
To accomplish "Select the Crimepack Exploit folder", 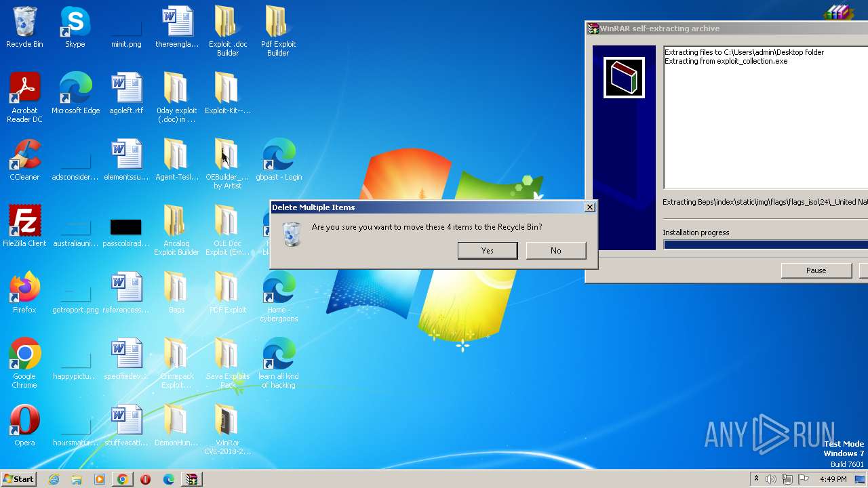I will pyautogui.click(x=176, y=363).
